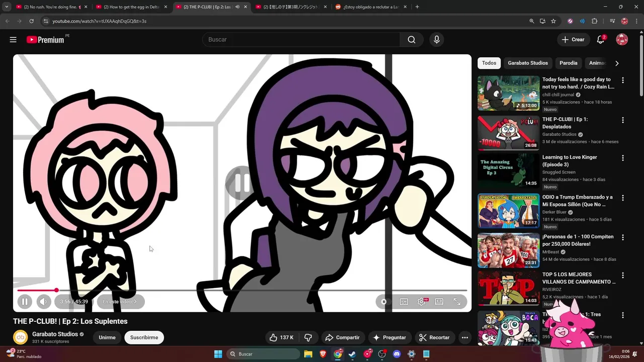Open options menu for Learning to Love Kinger
644x362 pixels.
[x=623, y=158]
